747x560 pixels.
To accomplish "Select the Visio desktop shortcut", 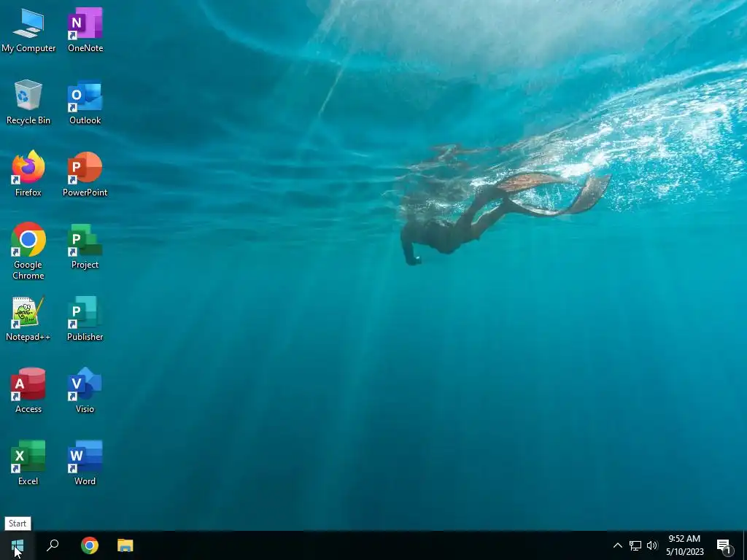I will coord(85,391).
